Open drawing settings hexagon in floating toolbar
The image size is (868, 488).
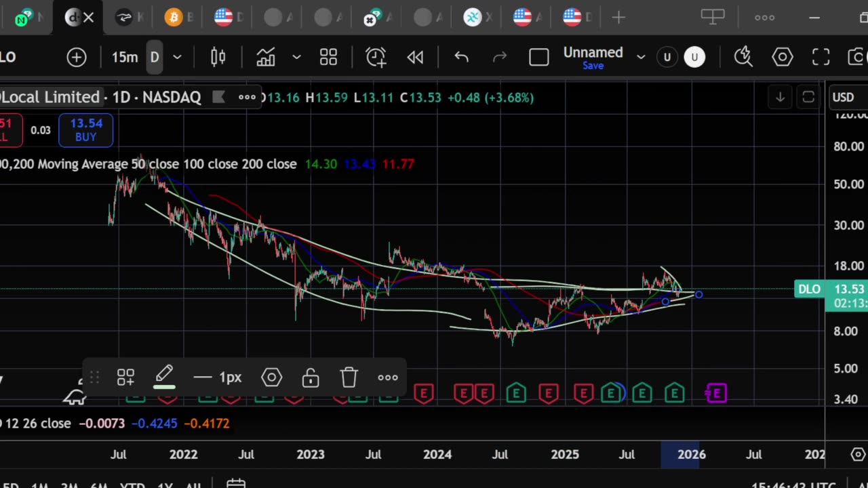click(x=272, y=378)
